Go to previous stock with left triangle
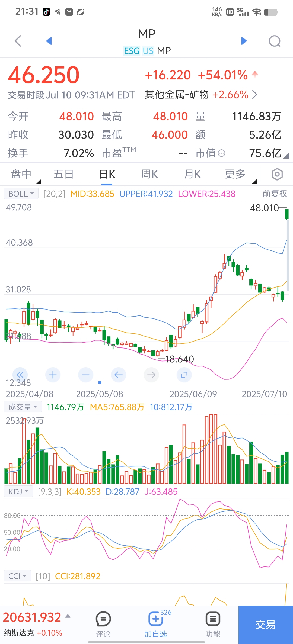The height and width of the screenshot is (644, 293). pos(49,41)
